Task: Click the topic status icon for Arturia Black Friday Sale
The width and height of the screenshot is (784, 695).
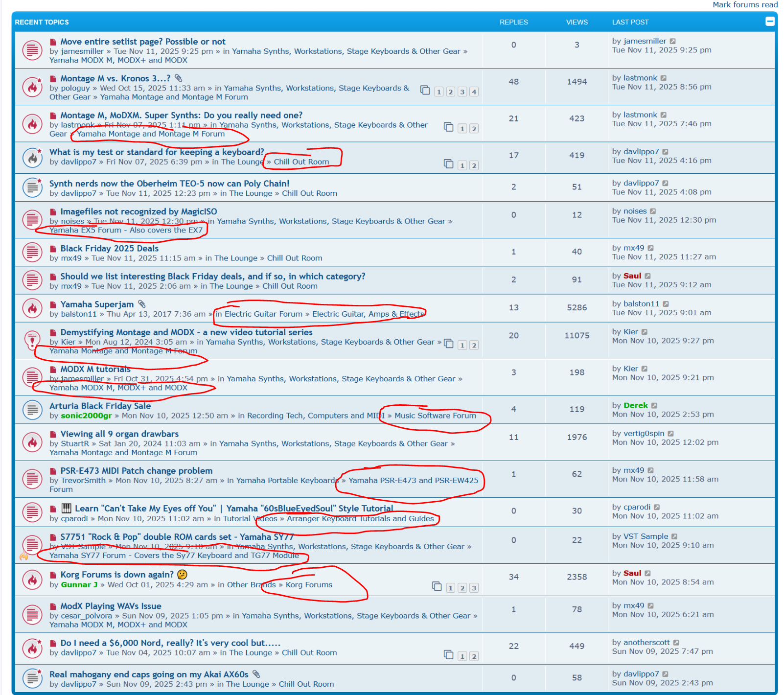Action: coord(32,410)
